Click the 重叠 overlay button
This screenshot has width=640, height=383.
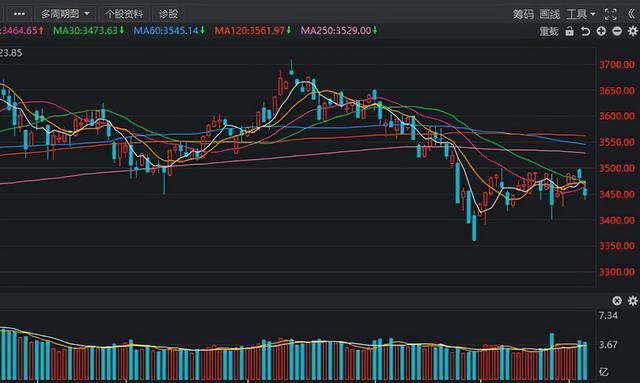(x=549, y=31)
